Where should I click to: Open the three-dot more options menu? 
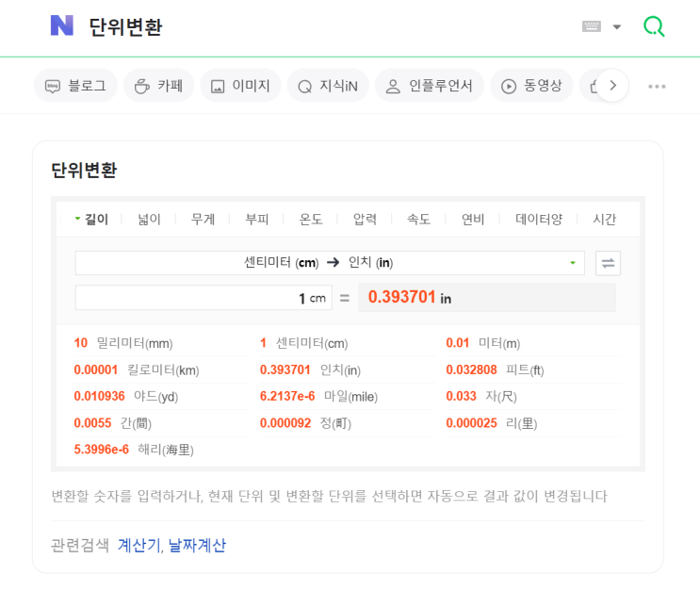click(657, 86)
